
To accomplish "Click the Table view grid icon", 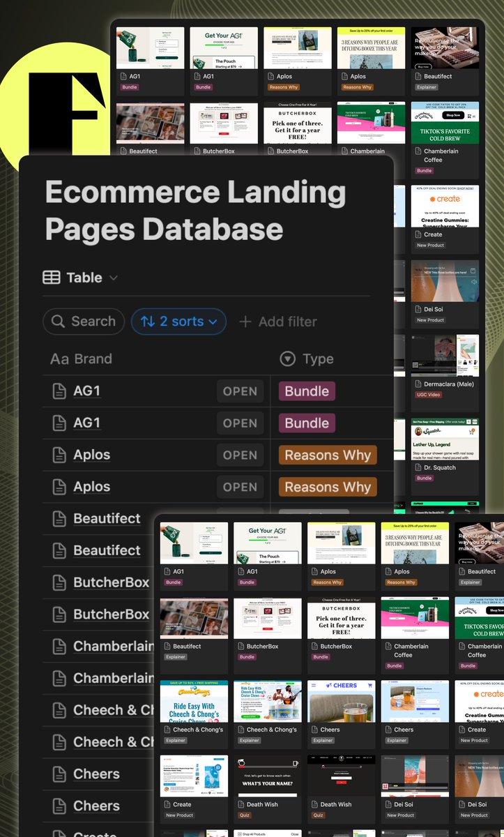I will (52, 278).
